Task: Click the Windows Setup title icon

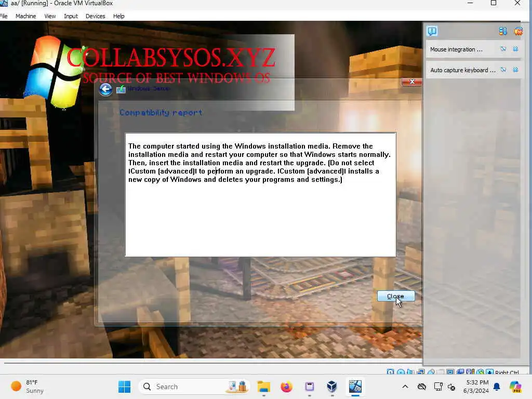Action: [x=121, y=89]
